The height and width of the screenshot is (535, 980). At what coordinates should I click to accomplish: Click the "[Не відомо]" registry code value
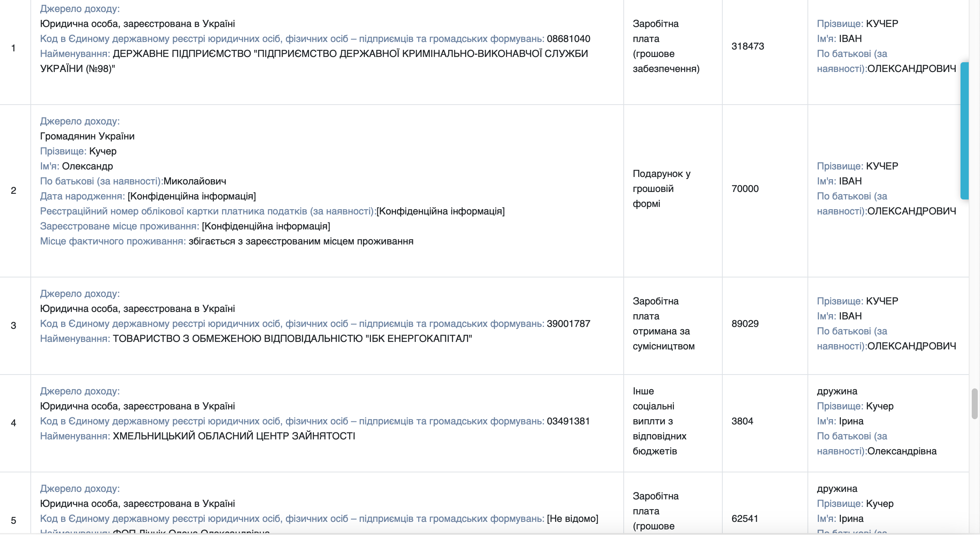click(x=572, y=518)
